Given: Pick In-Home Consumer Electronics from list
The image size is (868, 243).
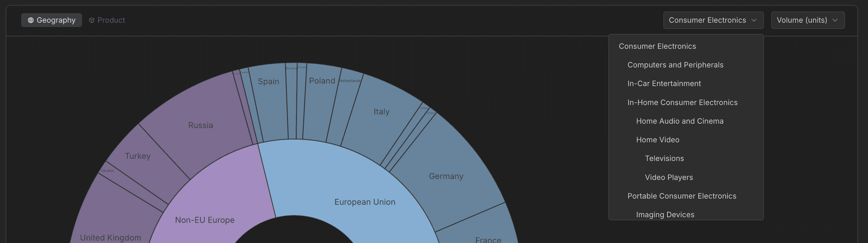Looking at the screenshot, I should 686,102.
